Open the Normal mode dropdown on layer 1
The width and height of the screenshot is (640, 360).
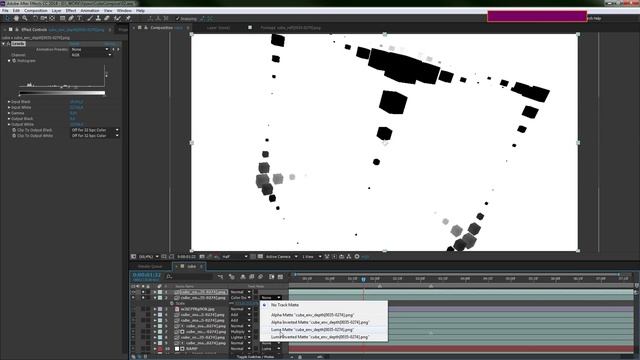(241, 292)
